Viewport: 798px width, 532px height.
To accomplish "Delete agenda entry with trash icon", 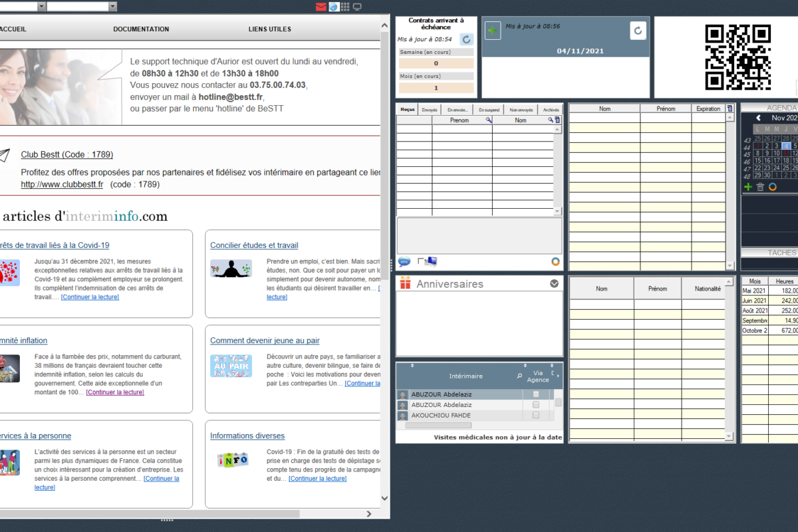I will (x=760, y=187).
